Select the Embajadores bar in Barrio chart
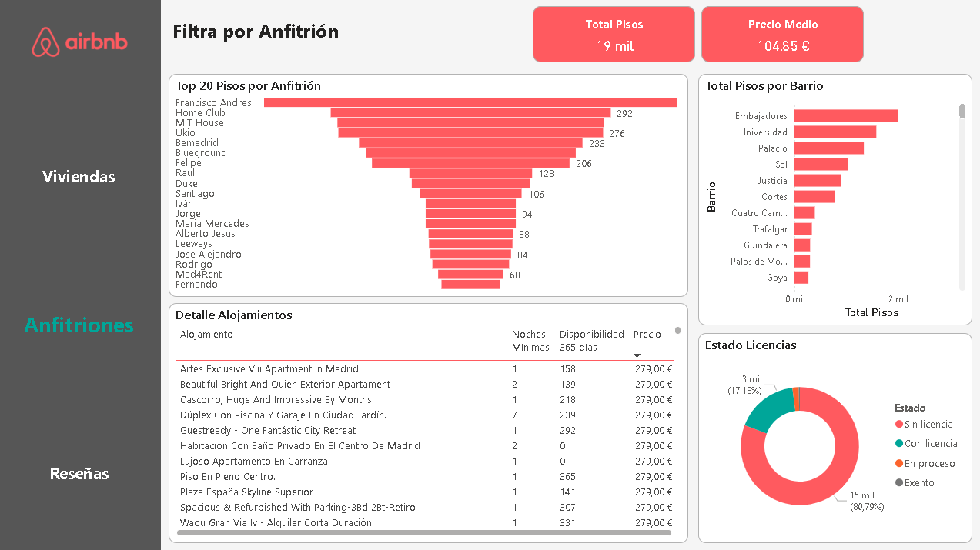The image size is (980, 550). coord(845,116)
